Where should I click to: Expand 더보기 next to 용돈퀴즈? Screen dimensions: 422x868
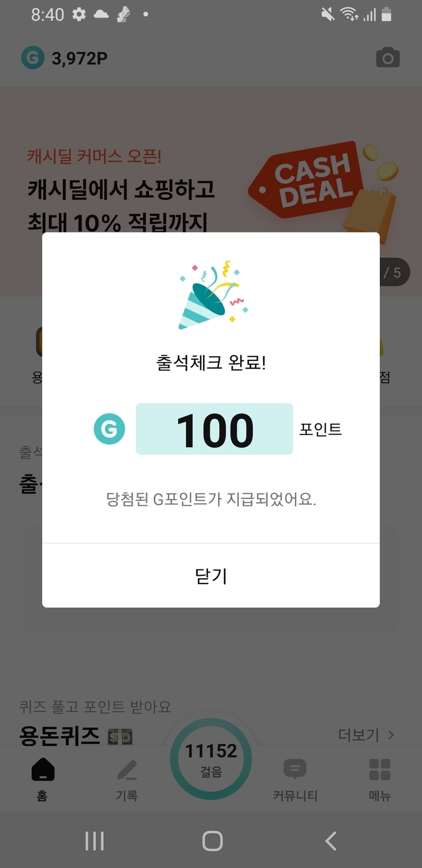(x=366, y=735)
